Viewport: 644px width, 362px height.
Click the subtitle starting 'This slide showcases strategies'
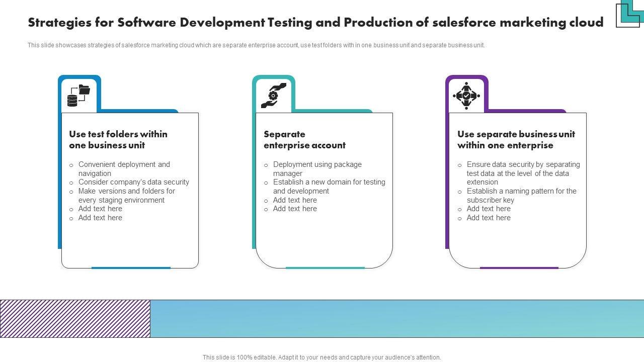256,45
